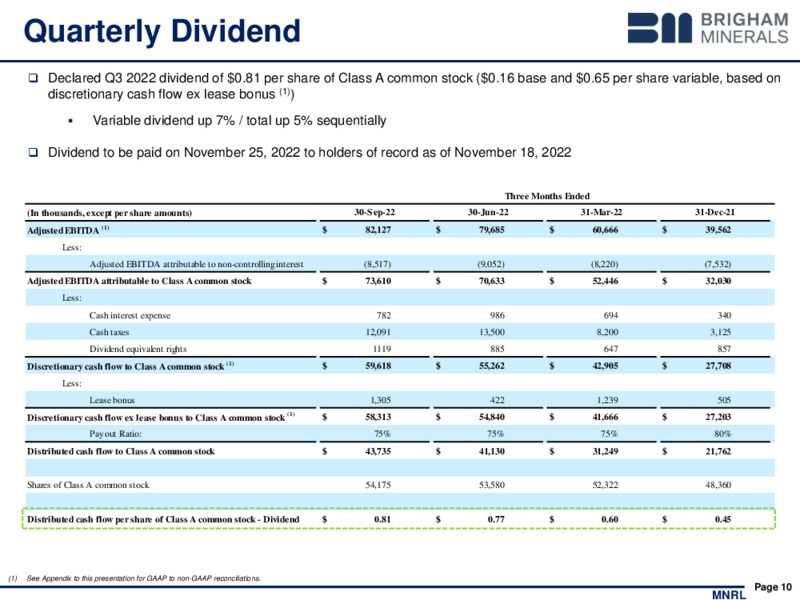This screenshot has width=800, height=600.
Task: Click share count value 52,322
Action: (605, 485)
